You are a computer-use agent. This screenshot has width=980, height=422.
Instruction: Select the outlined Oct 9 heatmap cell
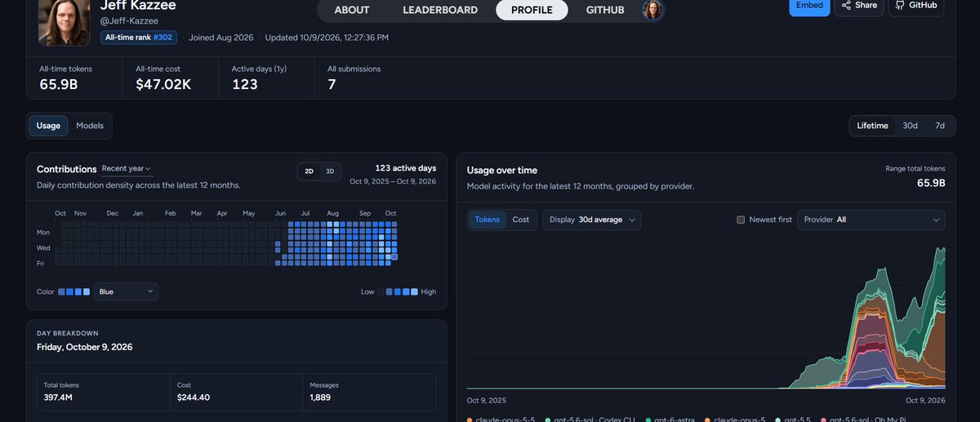[x=394, y=256]
